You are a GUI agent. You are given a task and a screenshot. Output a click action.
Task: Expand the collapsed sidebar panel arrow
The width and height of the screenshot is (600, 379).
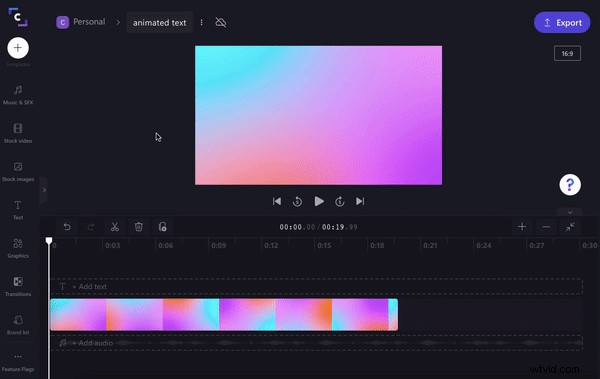tap(44, 190)
